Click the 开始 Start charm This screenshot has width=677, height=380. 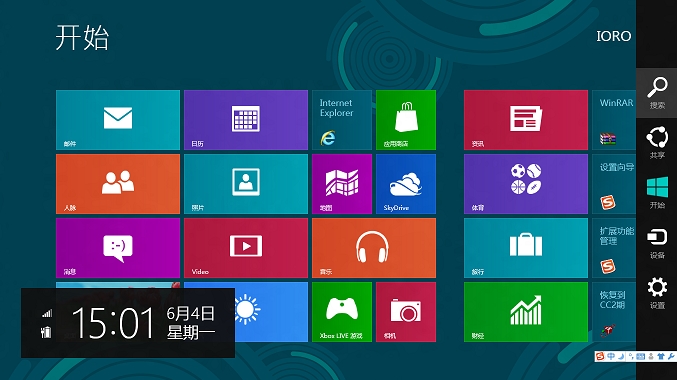click(x=657, y=193)
